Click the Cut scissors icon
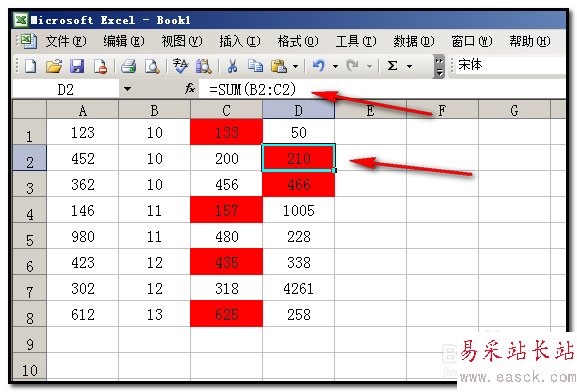Screen dimensions: 577x392 point(232,67)
